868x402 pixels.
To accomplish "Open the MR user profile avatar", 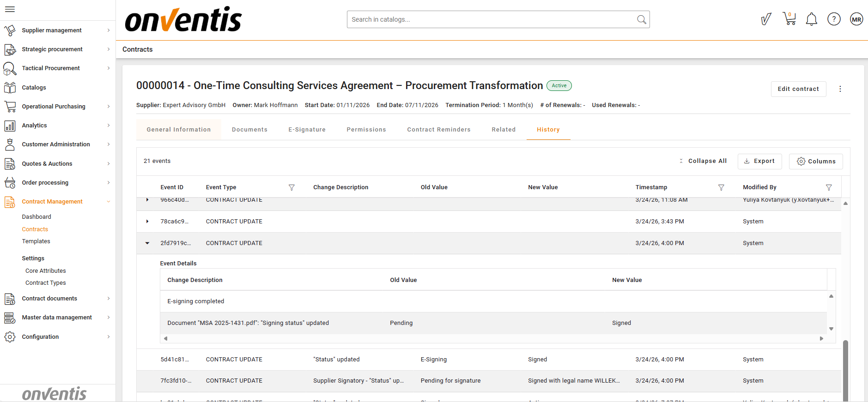I will click(856, 19).
